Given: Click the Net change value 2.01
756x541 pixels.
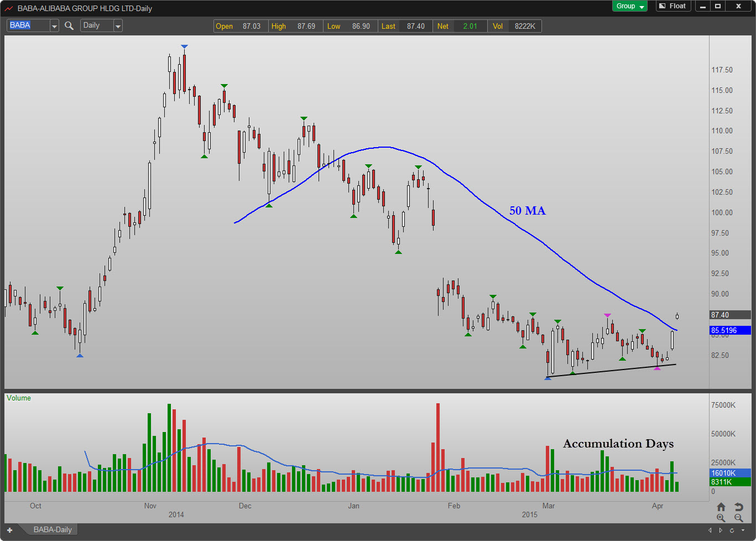Looking at the screenshot, I should pos(470,26).
